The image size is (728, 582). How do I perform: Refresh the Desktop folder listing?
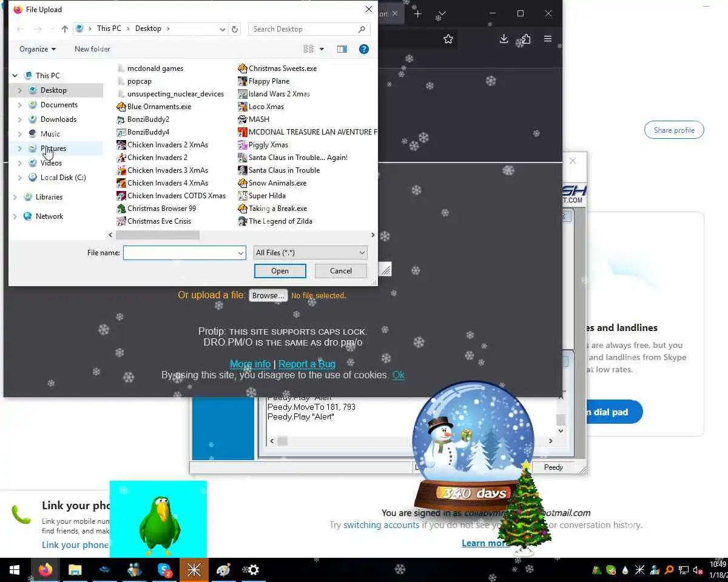(x=235, y=29)
